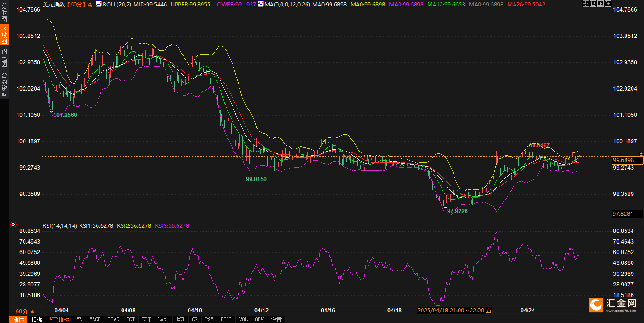The height and width of the screenshot is (323, 644).
Task: Click the rightmost expand-right chart icon
Action: coord(608,4)
